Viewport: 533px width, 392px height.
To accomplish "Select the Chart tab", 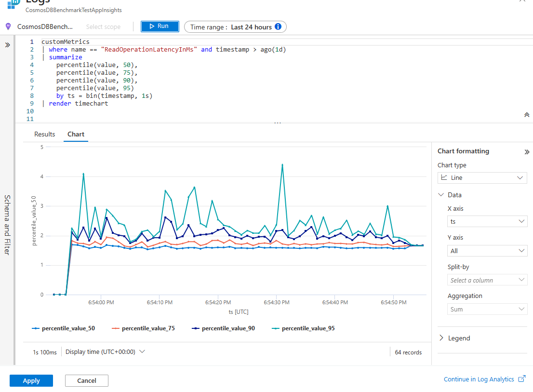I will [76, 135].
